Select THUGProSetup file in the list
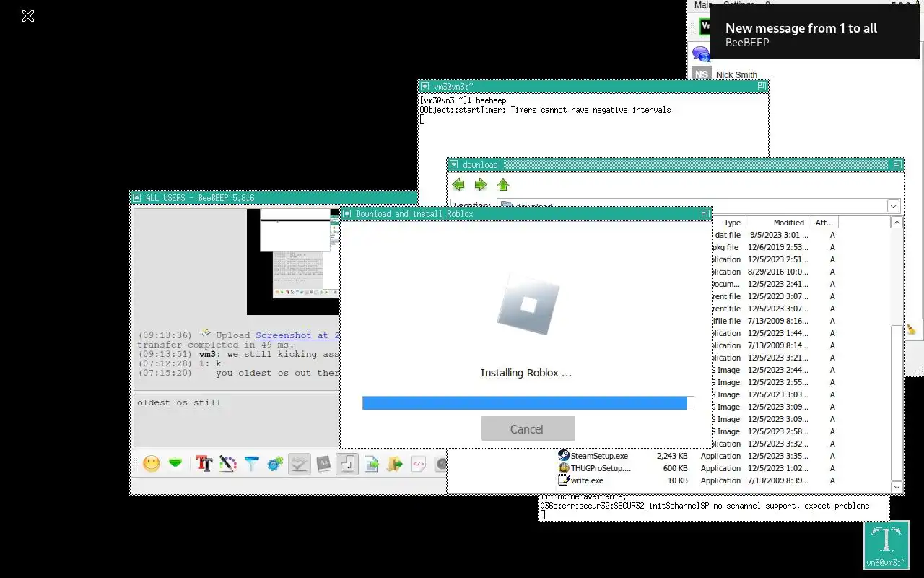 point(601,468)
